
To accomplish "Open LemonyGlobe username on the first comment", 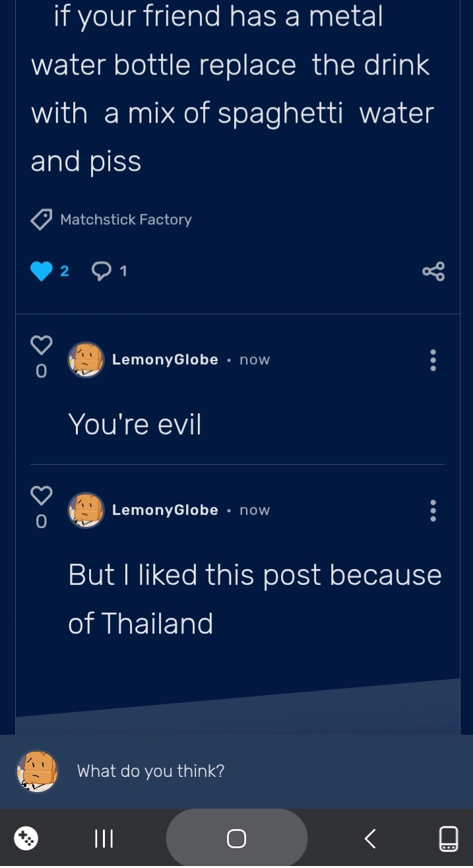I will [x=165, y=360].
